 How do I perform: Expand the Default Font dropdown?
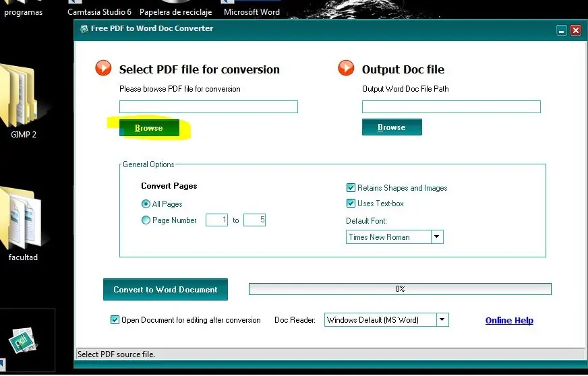pos(437,237)
